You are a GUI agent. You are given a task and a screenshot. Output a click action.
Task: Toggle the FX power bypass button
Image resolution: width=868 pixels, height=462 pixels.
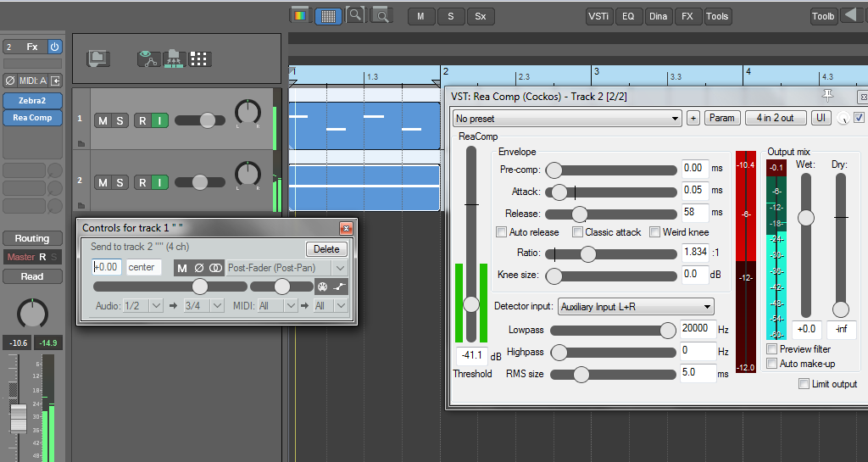point(55,47)
